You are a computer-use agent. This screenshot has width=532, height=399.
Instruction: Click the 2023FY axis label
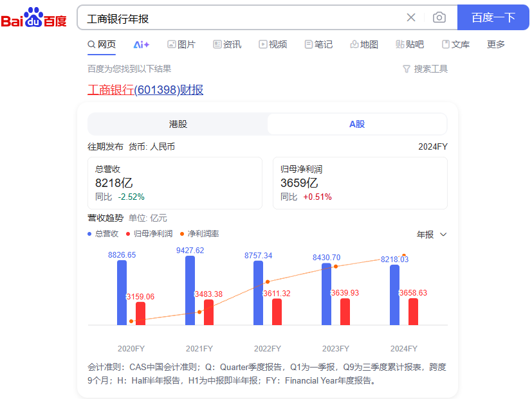point(336,349)
